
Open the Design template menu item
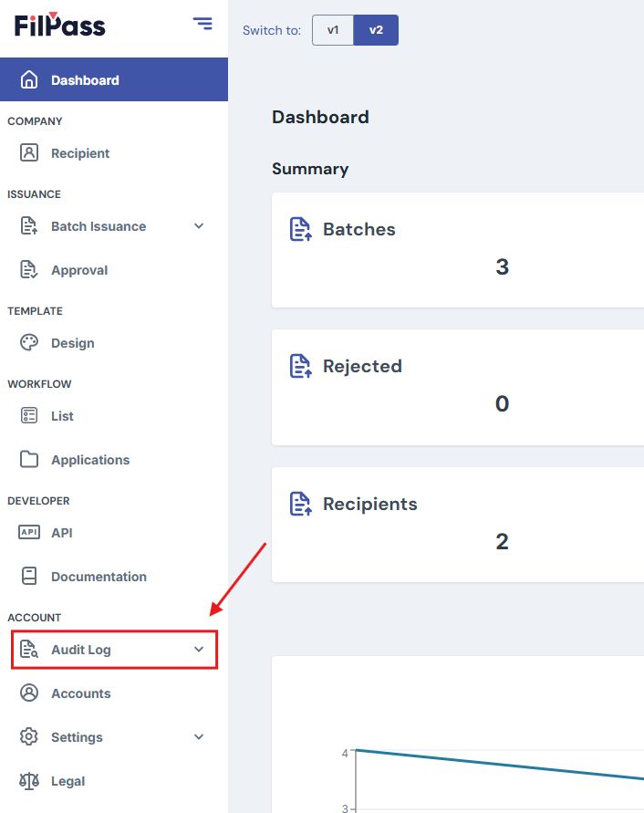(114, 343)
